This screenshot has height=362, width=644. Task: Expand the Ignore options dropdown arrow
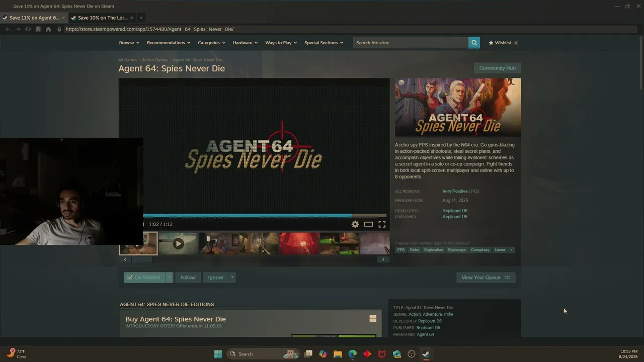[x=232, y=278]
